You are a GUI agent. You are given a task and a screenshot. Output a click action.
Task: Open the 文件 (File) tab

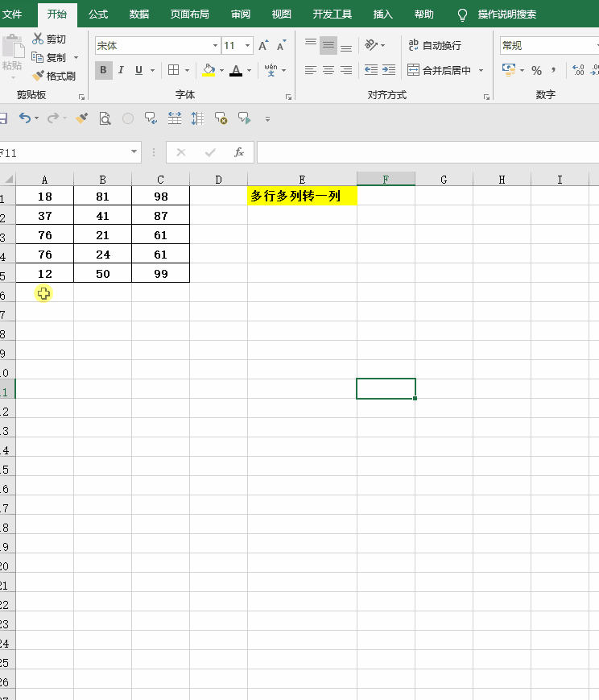[12, 14]
